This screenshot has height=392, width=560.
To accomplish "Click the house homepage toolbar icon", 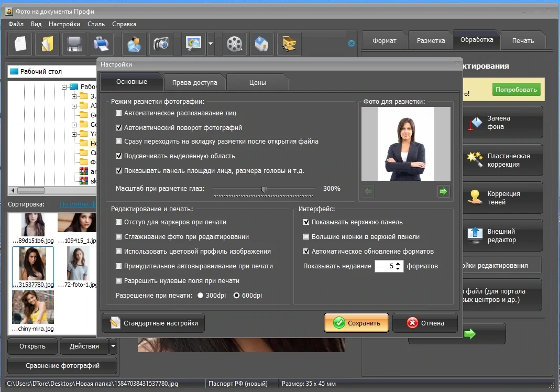I will click(x=261, y=44).
